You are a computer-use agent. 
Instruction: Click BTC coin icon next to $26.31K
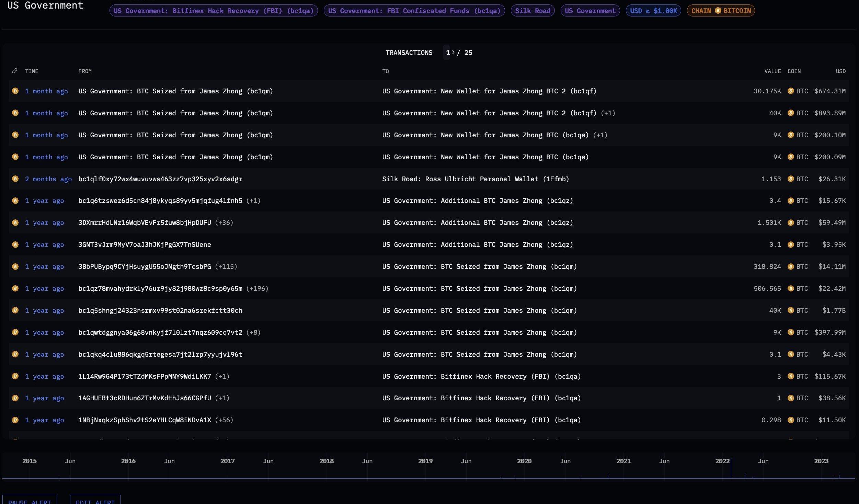point(791,179)
